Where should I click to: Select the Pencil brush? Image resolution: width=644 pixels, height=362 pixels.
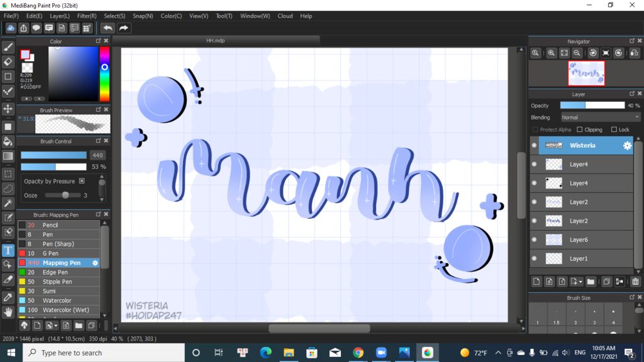(58, 225)
